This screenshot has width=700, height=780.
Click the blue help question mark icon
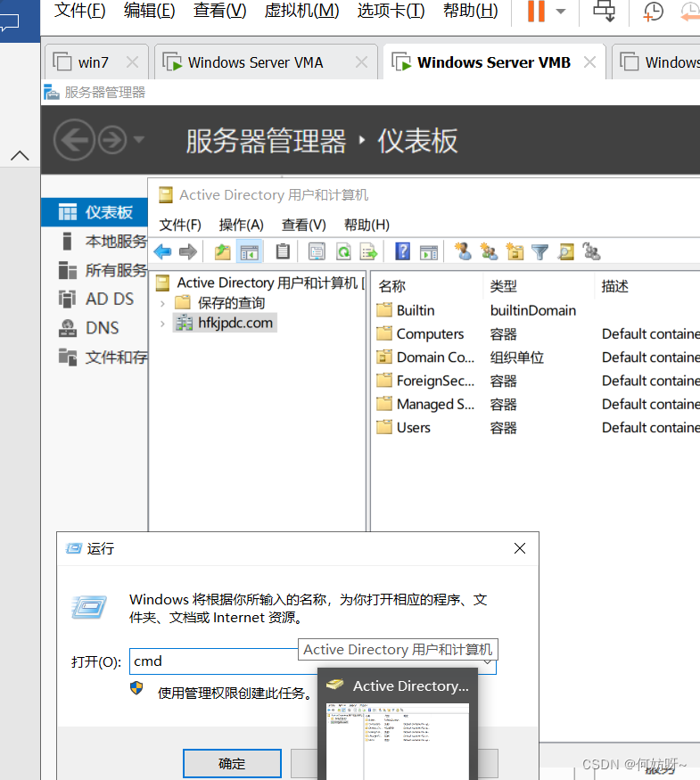tap(403, 251)
